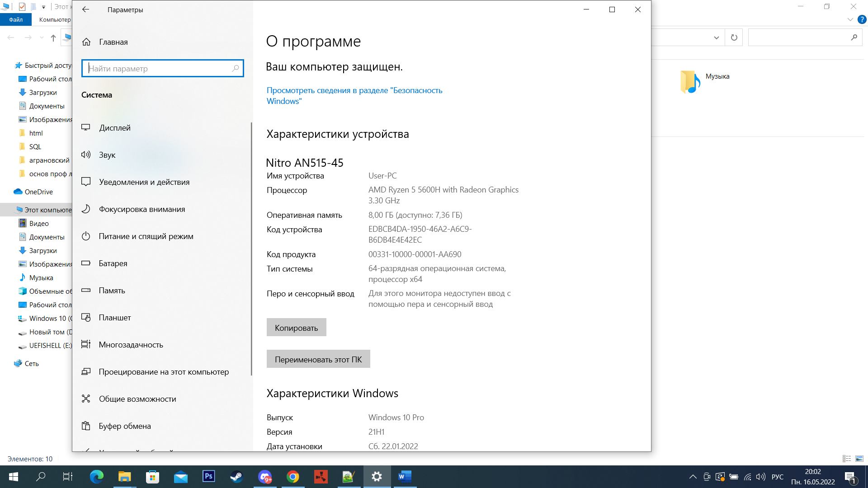Click the Up arrow in Explorer
This screenshot has width=868, height=488.
[x=53, y=38]
